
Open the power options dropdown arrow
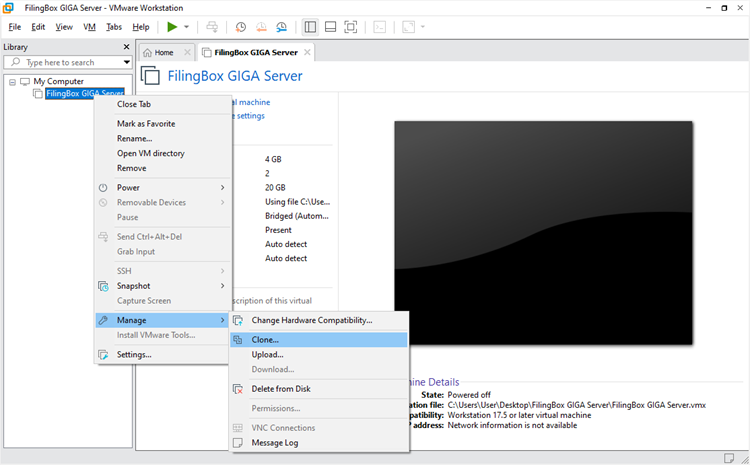pyautogui.click(x=187, y=27)
